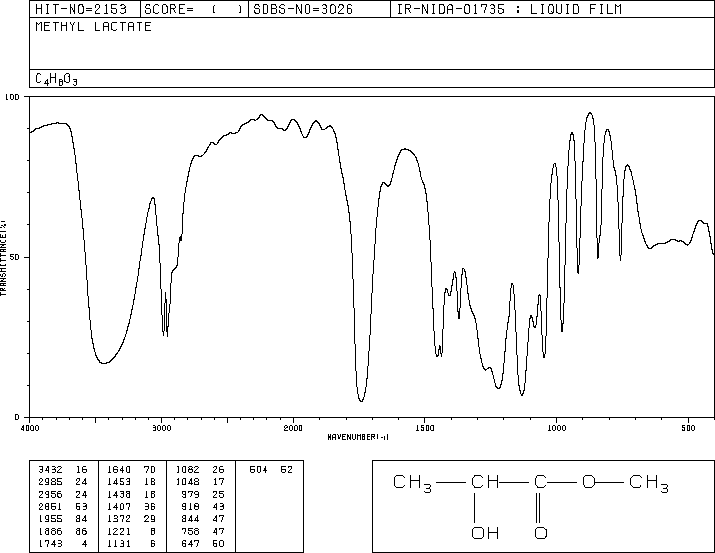
Task: Click the 100 transmittance axis label
Action: pos(12,97)
